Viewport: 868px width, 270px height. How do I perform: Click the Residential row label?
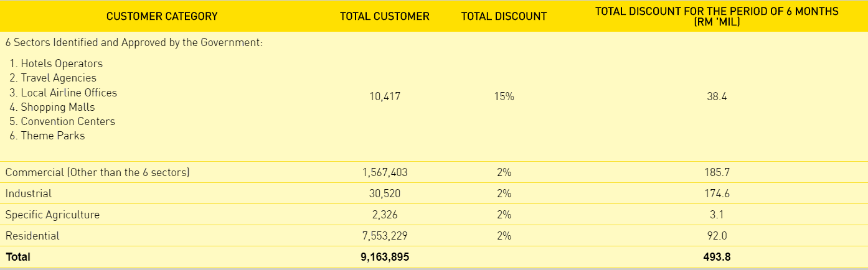coord(32,236)
